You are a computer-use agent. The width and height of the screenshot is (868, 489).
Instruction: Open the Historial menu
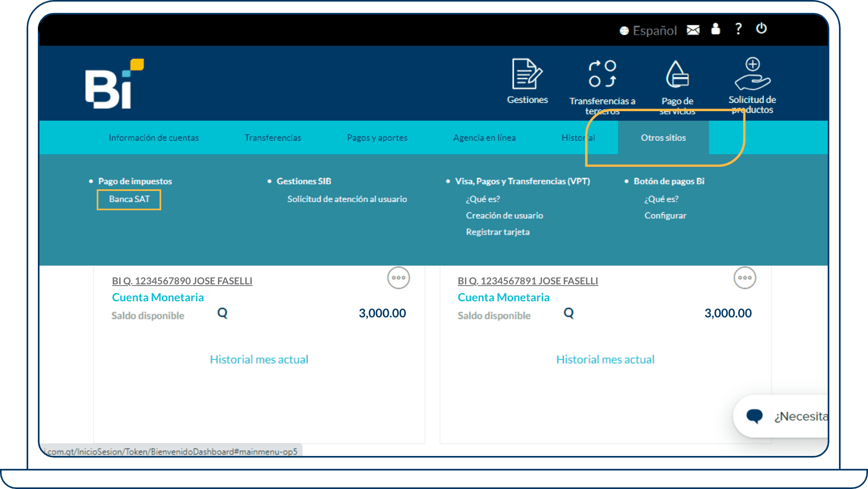click(x=578, y=138)
